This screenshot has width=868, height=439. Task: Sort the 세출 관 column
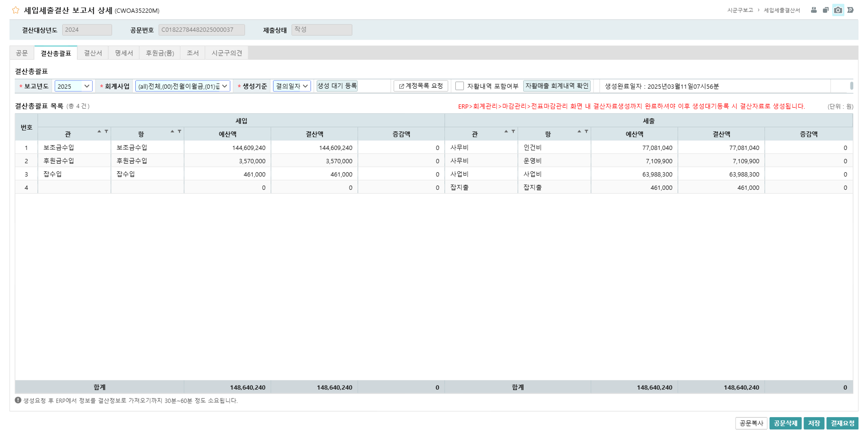[x=506, y=131]
